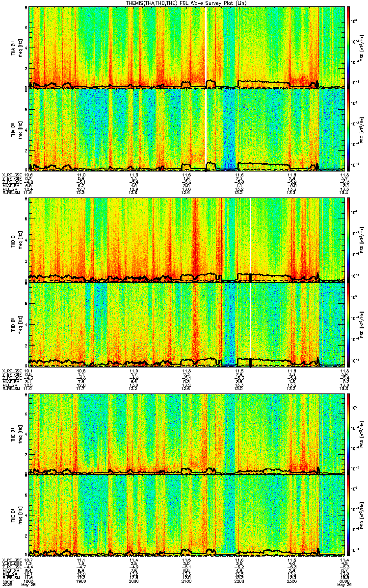Select the THD B-perpendicular axis label
This screenshot has width=368, height=588.
tap(14, 240)
